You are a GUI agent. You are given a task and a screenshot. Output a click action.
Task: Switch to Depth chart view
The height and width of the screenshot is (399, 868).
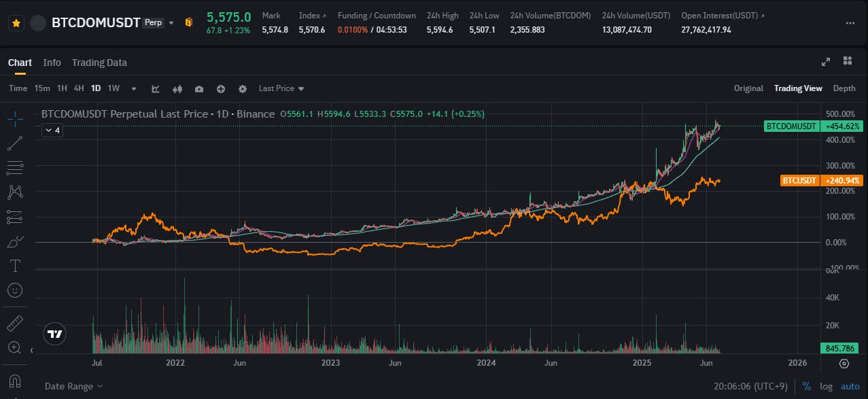pyautogui.click(x=844, y=88)
